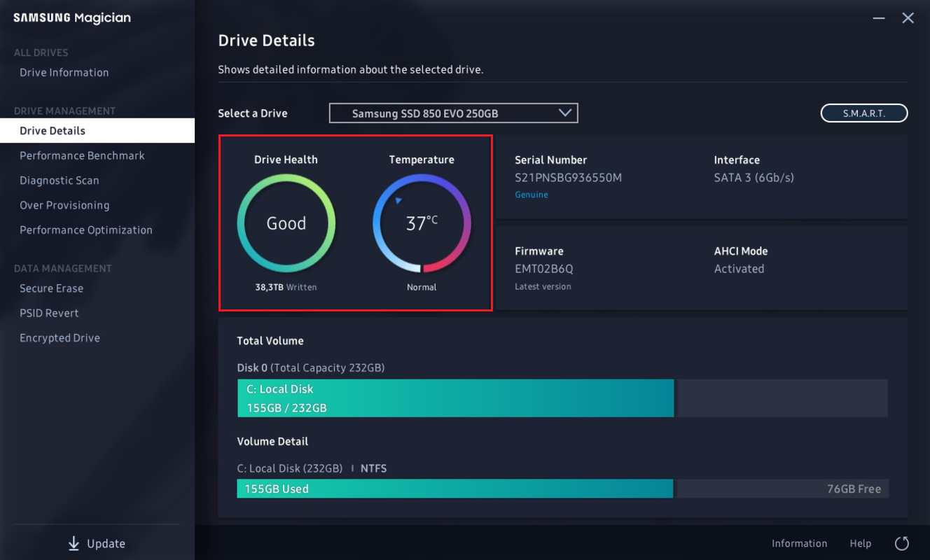Open the Update downloader

pos(96,543)
